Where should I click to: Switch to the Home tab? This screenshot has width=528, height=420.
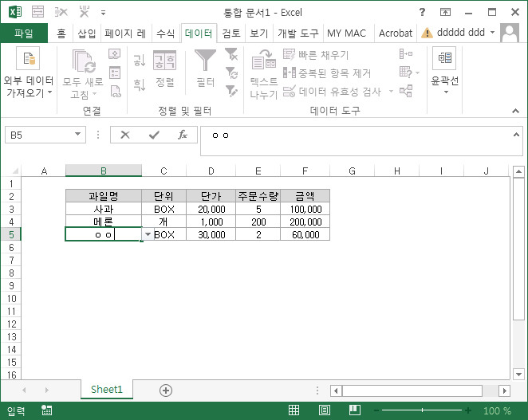61,33
